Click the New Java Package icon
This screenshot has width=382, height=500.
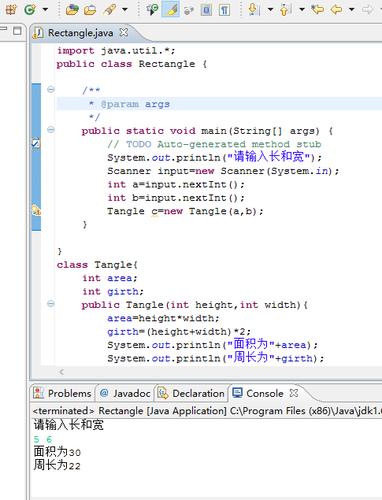[x=10, y=9]
